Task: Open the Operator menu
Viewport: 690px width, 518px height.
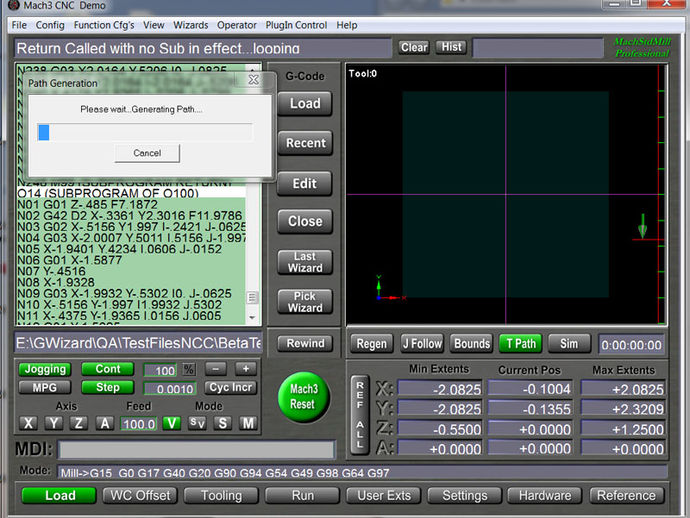Action: click(x=236, y=25)
